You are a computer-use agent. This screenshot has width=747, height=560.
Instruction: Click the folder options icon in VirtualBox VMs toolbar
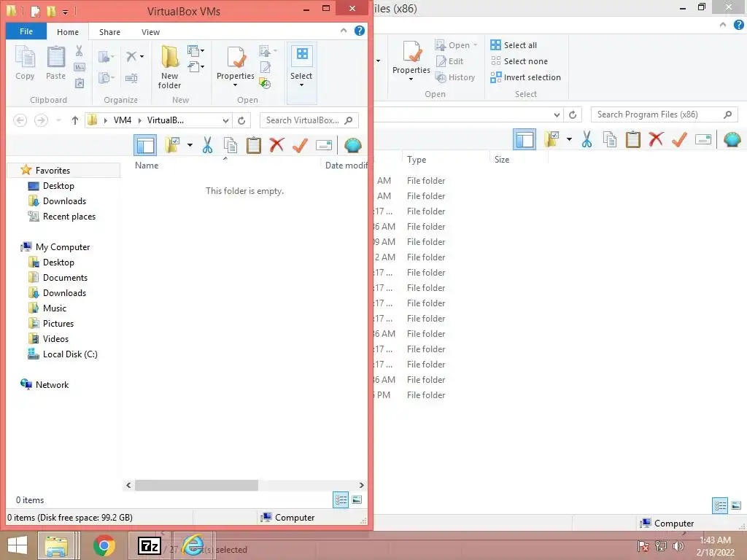[172, 145]
